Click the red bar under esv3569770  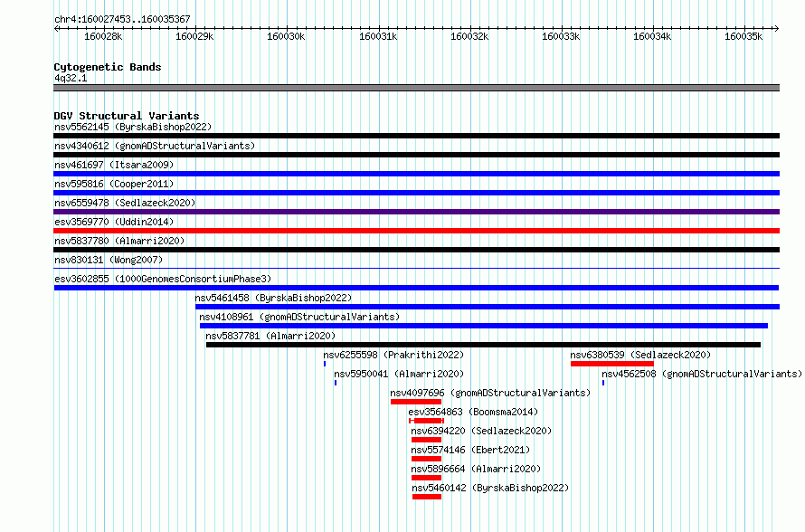pos(416,231)
